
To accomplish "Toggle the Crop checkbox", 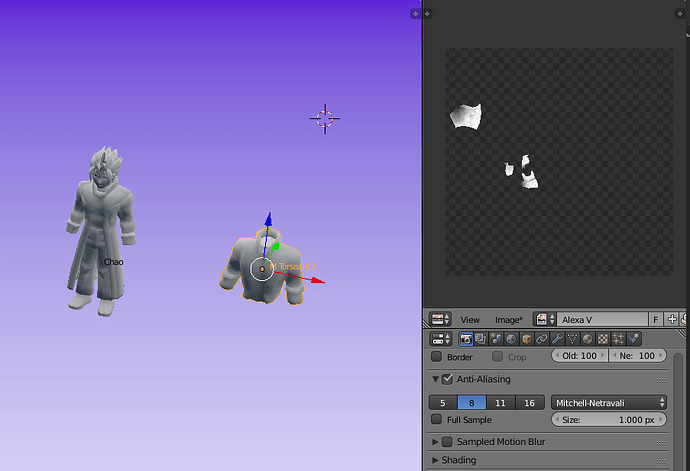I will pyautogui.click(x=497, y=357).
